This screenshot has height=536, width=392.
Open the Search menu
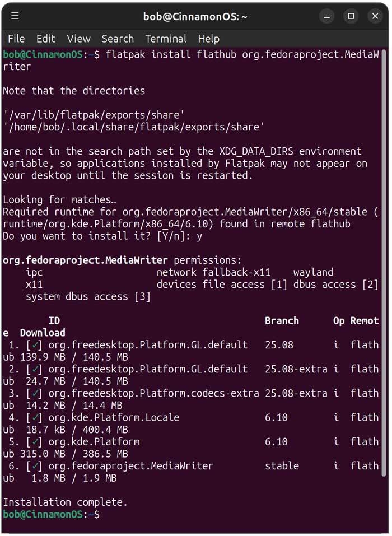118,39
